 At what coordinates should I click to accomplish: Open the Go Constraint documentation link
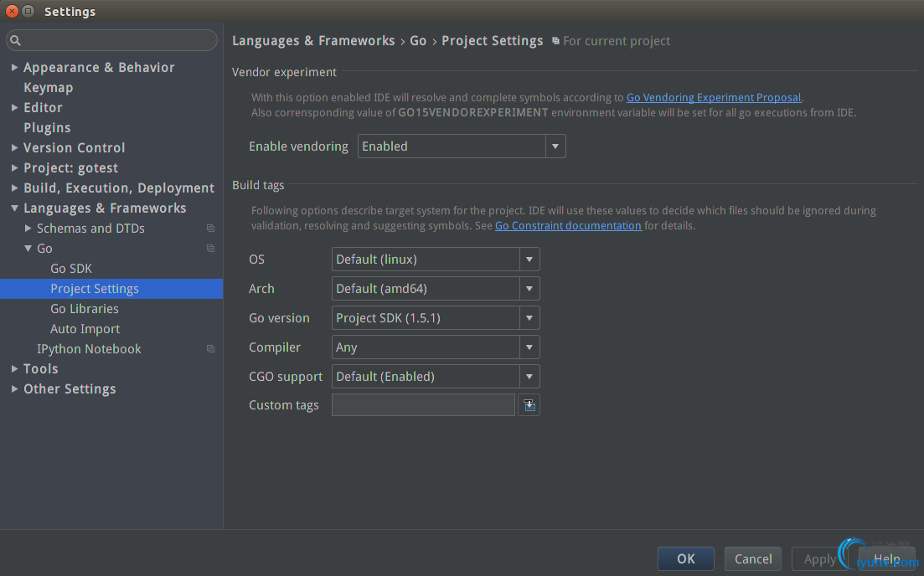pyautogui.click(x=568, y=225)
